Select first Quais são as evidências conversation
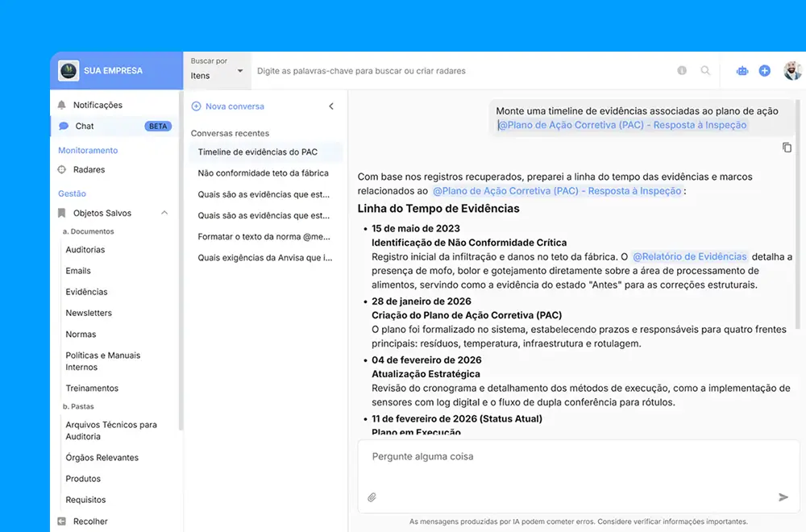Image resolution: width=806 pixels, height=532 pixels. (x=265, y=194)
